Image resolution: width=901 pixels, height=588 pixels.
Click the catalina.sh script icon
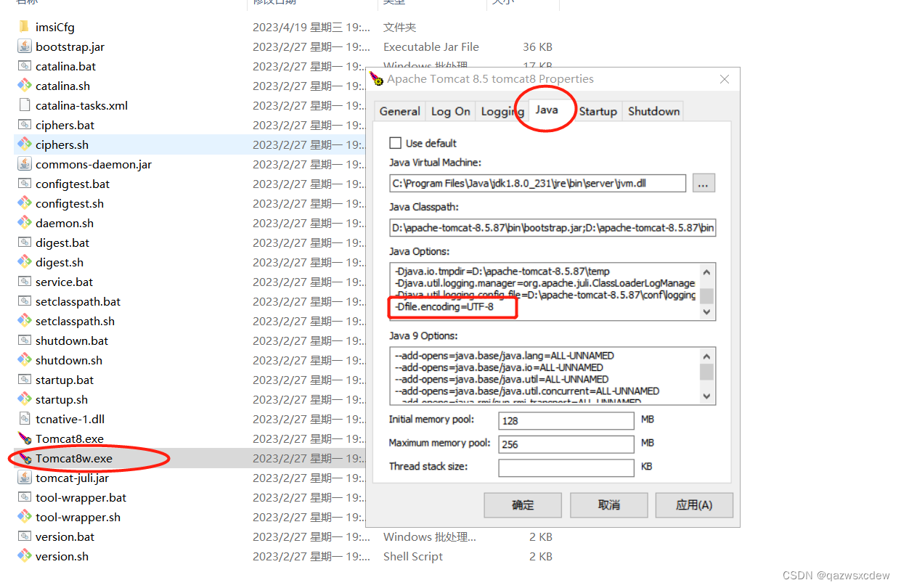tap(25, 86)
